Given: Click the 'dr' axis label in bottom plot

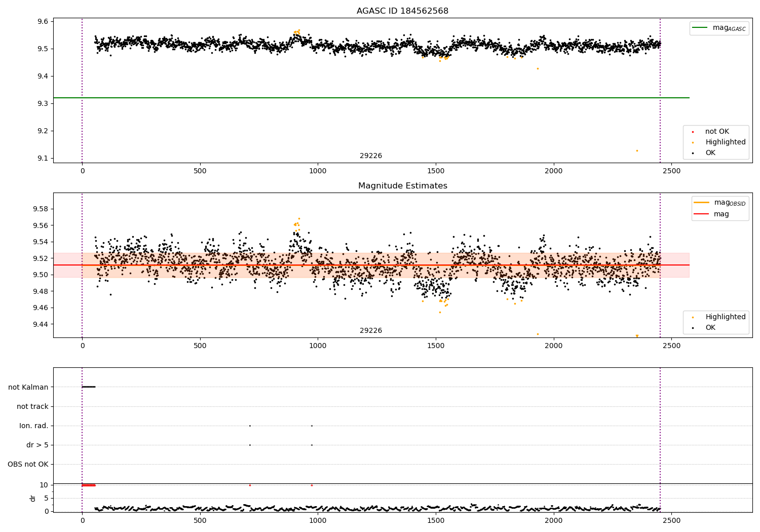Looking at the screenshot, I should tap(33, 498).
